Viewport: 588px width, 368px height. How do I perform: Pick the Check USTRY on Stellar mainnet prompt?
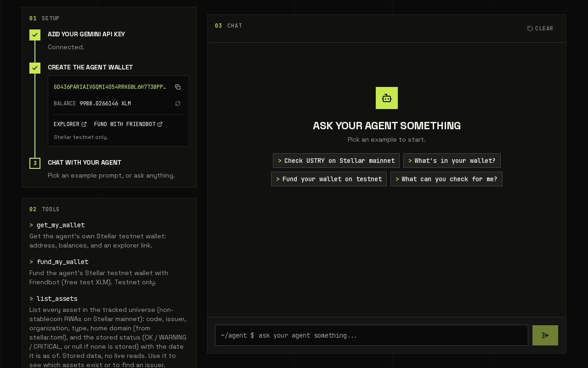click(x=336, y=161)
